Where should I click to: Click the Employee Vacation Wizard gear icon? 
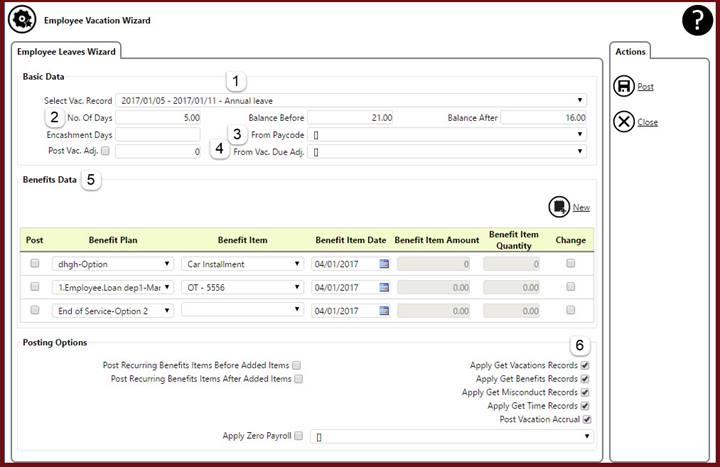tap(22, 19)
